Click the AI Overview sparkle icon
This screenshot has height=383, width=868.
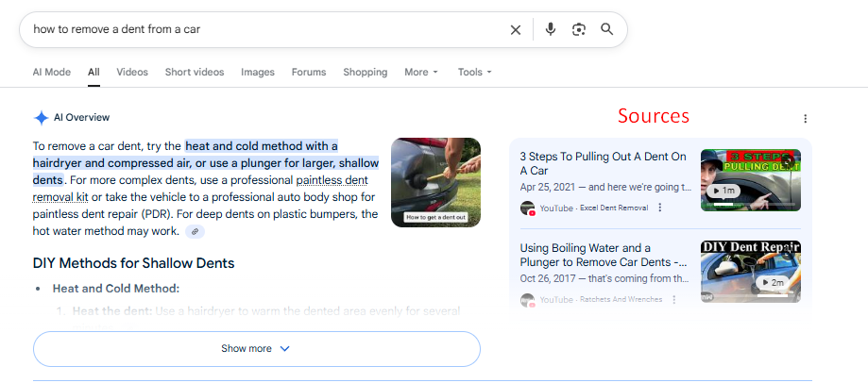click(x=42, y=118)
